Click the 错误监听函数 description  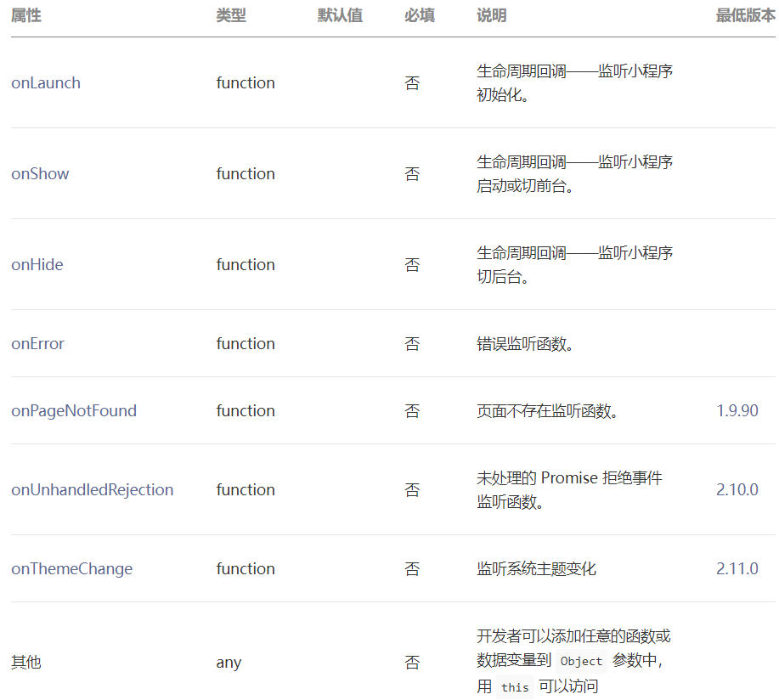[525, 344]
